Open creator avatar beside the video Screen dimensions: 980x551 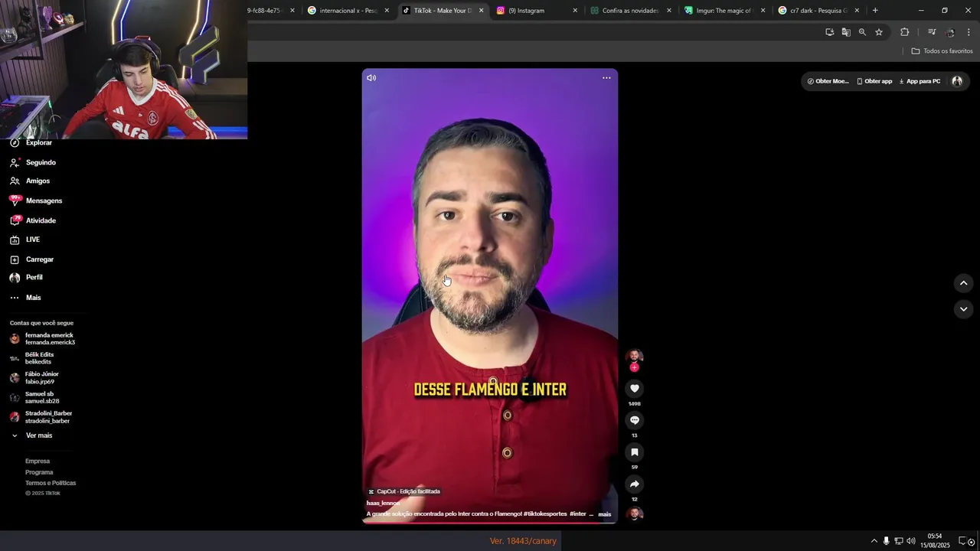click(x=634, y=357)
